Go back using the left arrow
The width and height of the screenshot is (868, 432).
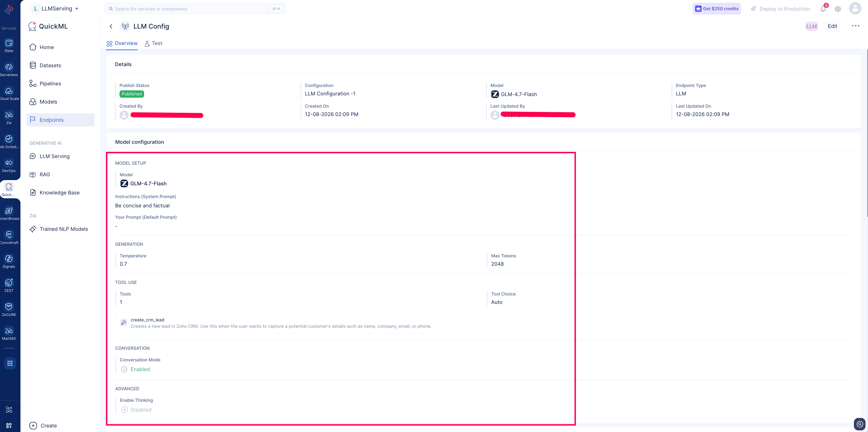coord(111,26)
